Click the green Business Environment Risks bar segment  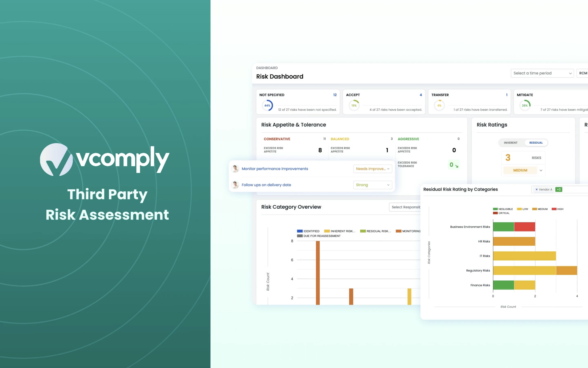pos(503,227)
